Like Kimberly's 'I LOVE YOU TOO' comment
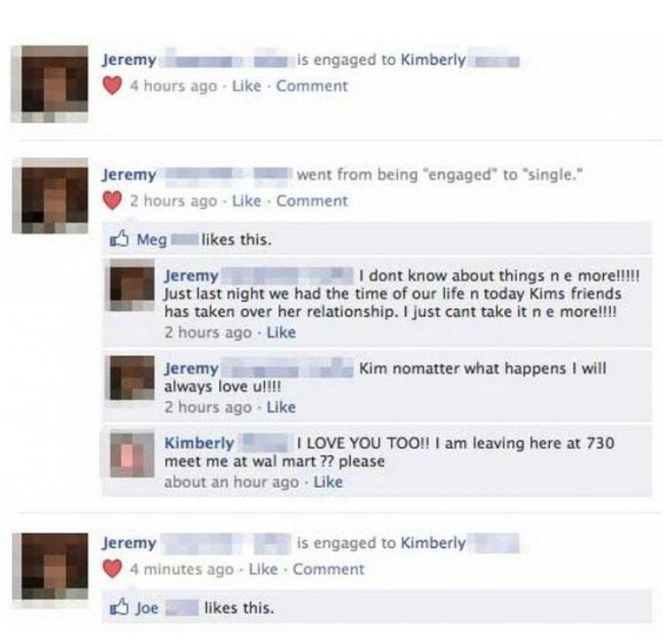The width and height of the screenshot is (663, 644). pos(328,482)
